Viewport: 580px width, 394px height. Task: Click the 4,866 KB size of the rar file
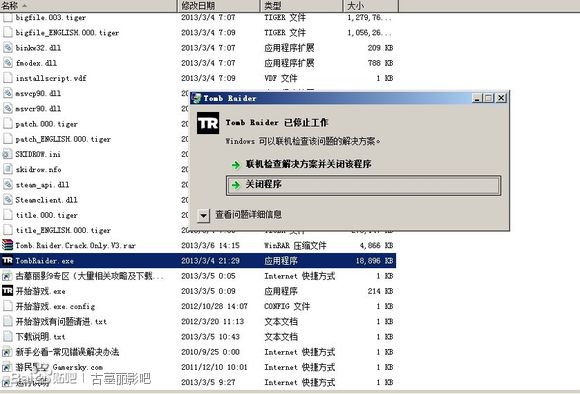coord(377,245)
